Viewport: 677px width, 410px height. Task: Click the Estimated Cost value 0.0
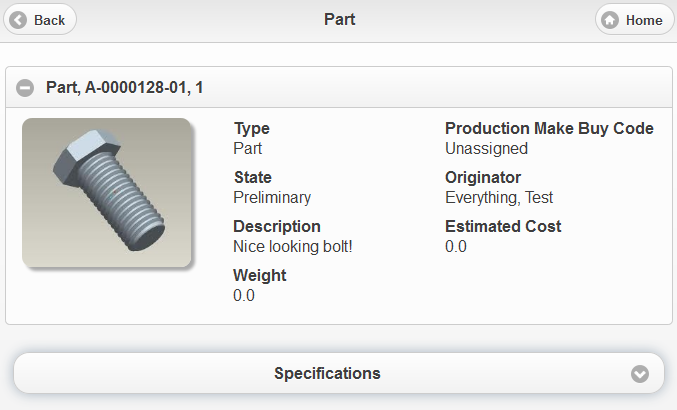pos(456,246)
